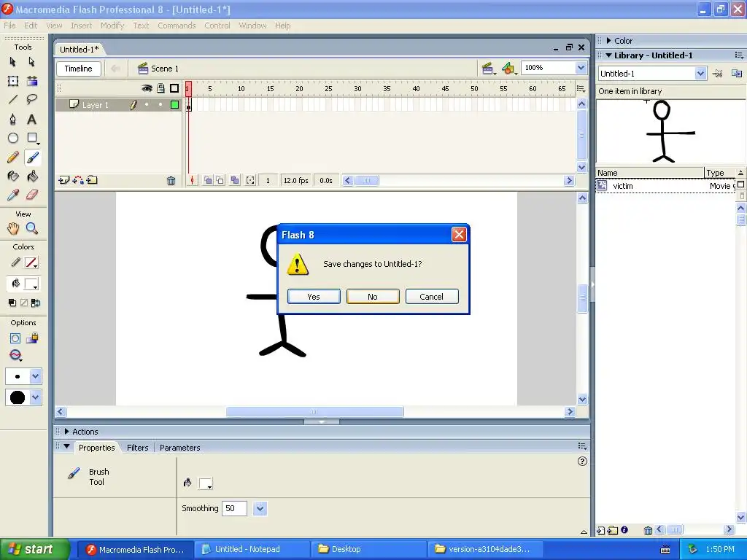Click fill color swatch in Tools
The width and height of the screenshot is (747, 560).
pos(31,284)
